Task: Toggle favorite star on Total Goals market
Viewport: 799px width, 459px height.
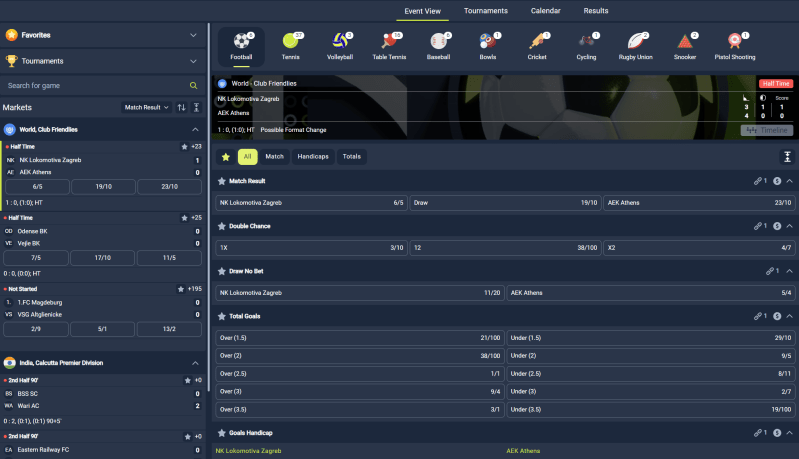Action: pos(222,316)
